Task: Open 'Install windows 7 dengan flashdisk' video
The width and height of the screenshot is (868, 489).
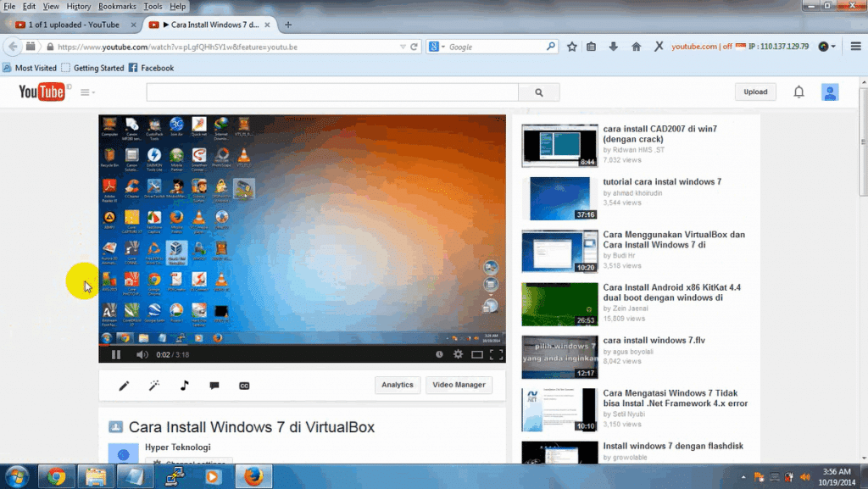Action: [673, 447]
